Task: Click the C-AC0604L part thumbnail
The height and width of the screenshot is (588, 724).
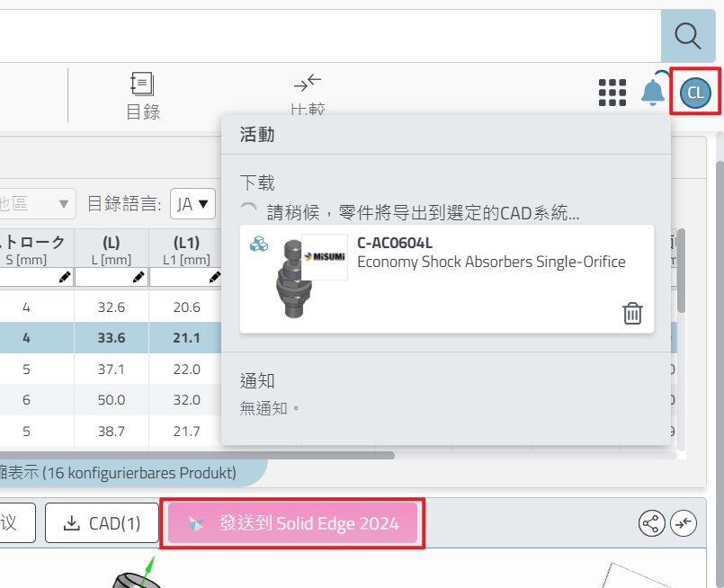Action: coord(295,278)
